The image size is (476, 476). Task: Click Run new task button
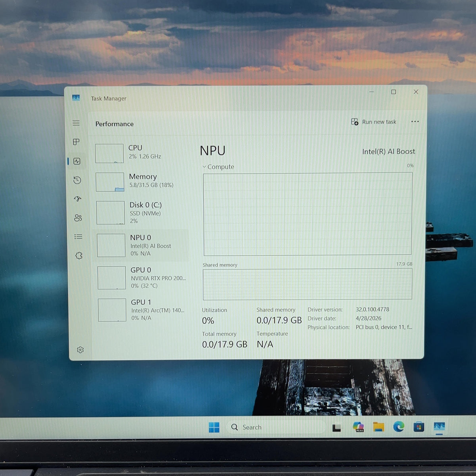(x=374, y=122)
